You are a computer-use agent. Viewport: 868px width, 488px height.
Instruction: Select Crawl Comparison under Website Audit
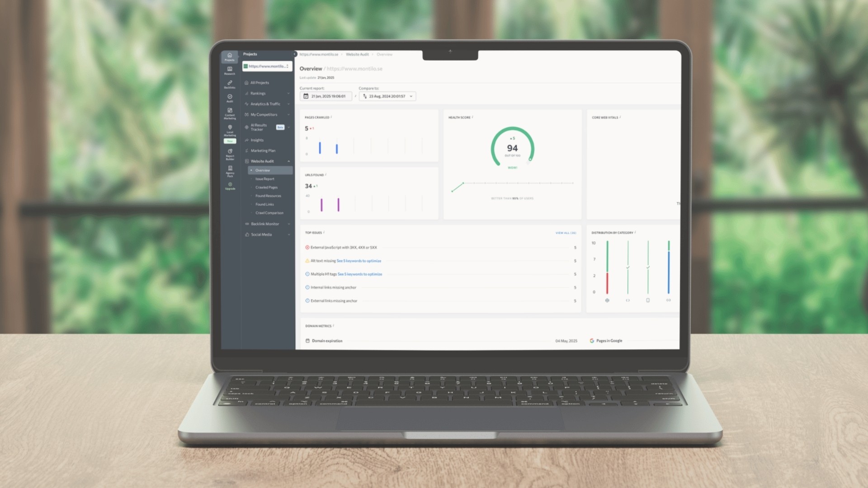pos(269,213)
